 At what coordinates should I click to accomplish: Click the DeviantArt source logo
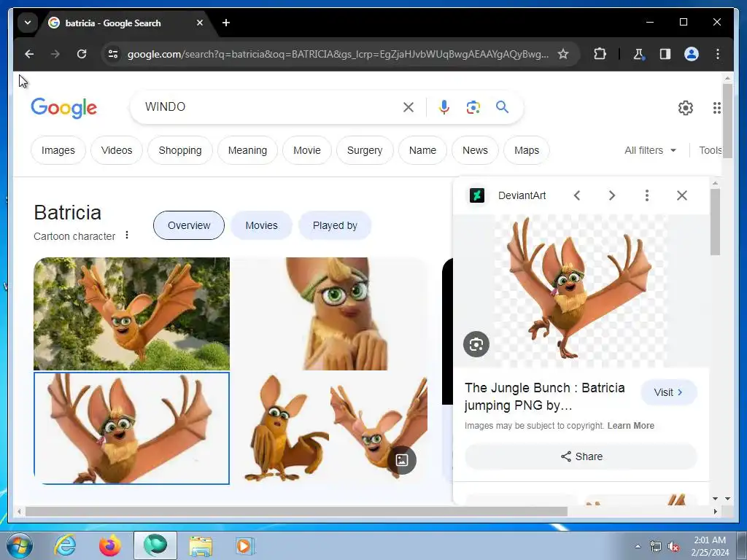point(477,195)
